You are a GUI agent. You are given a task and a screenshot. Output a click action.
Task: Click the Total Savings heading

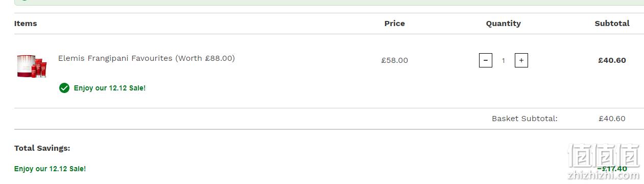point(42,148)
